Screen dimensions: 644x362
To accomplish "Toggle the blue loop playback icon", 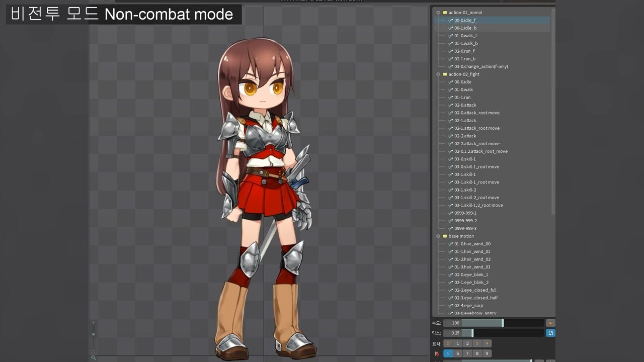I will [550, 333].
